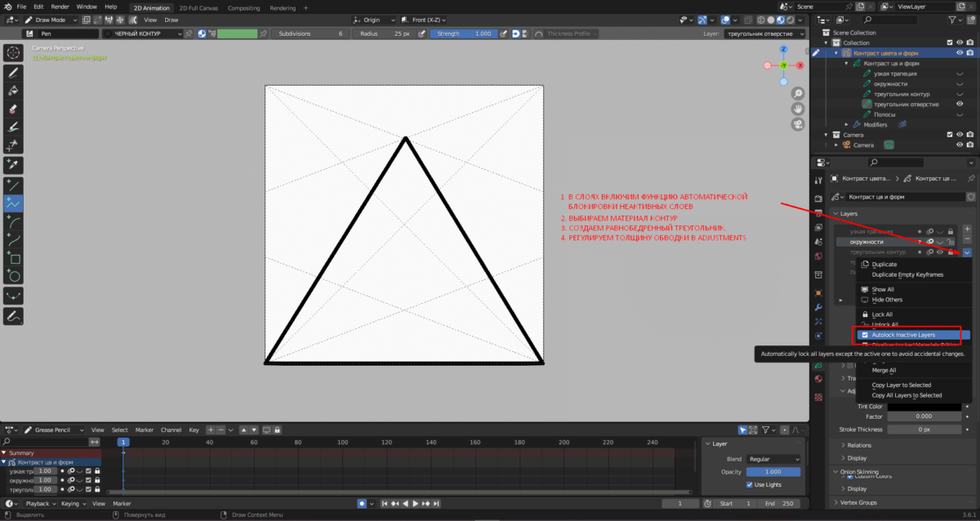Open the Tool properties tab icon
The width and height of the screenshot is (980, 521).
pos(818,180)
